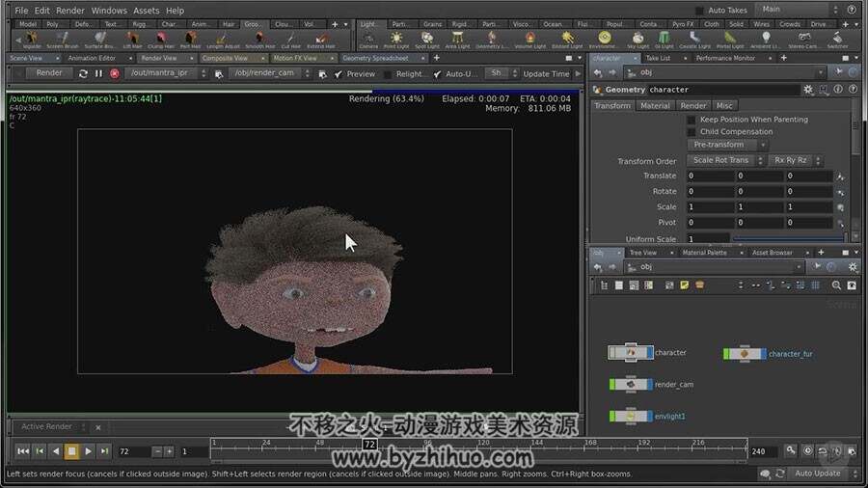Jump to the first frame
Viewport: 868px width, 488px height.
23,451
